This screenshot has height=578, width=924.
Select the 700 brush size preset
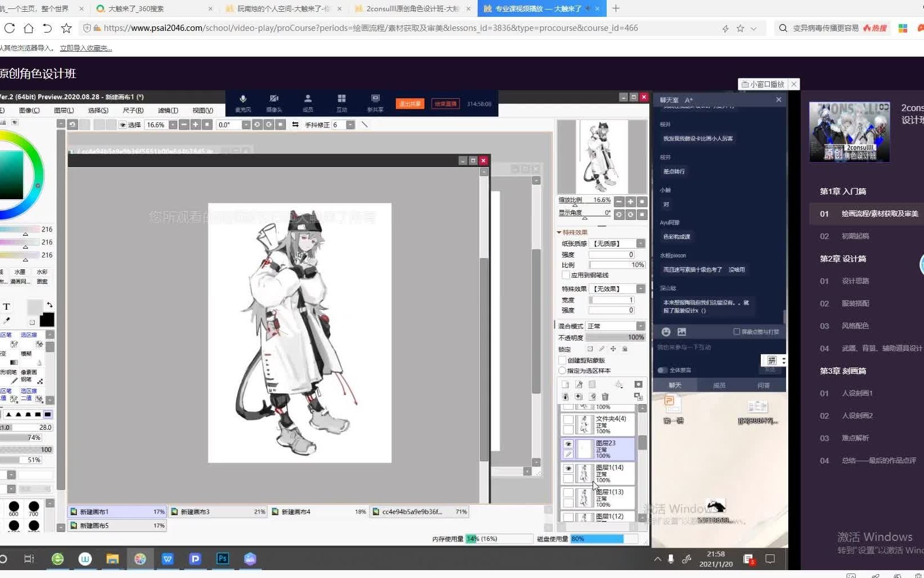click(x=34, y=508)
